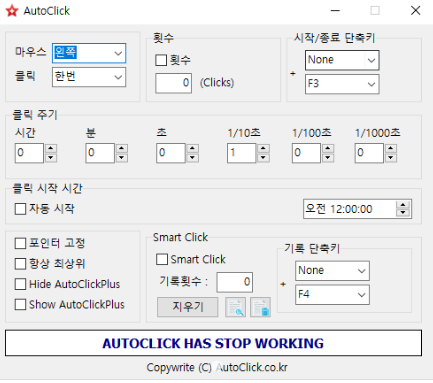Click the 초 seconds input field
Image resolution: width=433 pixels, height=383 pixels.
pos(171,153)
